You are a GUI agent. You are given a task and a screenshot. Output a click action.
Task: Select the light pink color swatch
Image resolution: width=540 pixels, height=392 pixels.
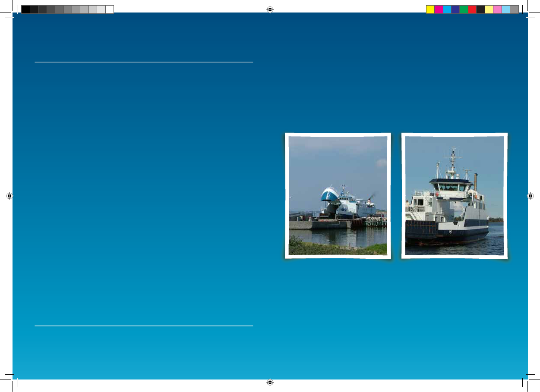[x=497, y=9]
